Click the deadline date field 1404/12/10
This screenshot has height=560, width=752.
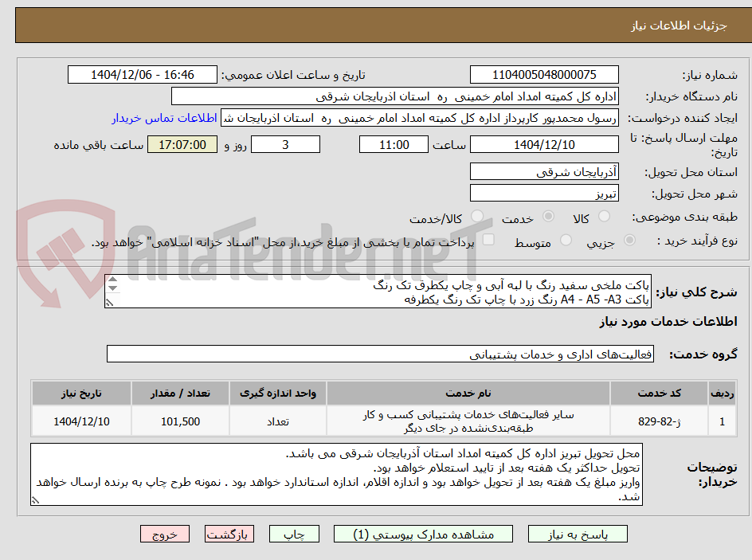(x=544, y=144)
